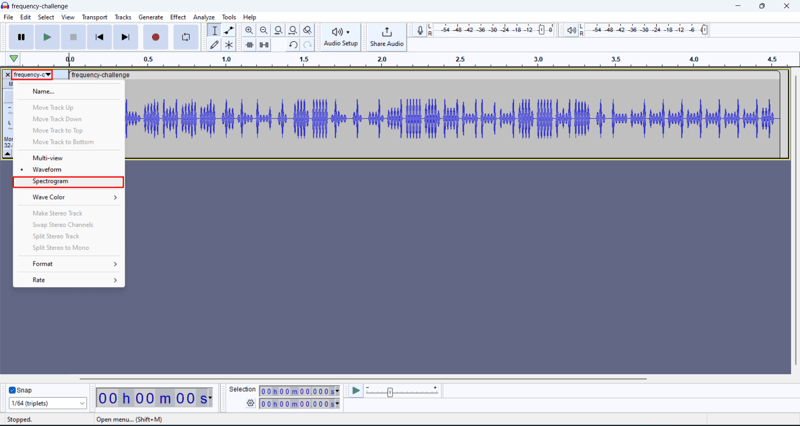800x426 pixels.
Task: Select the Selection (I-beam) tool
Action: click(x=214, y=31)
